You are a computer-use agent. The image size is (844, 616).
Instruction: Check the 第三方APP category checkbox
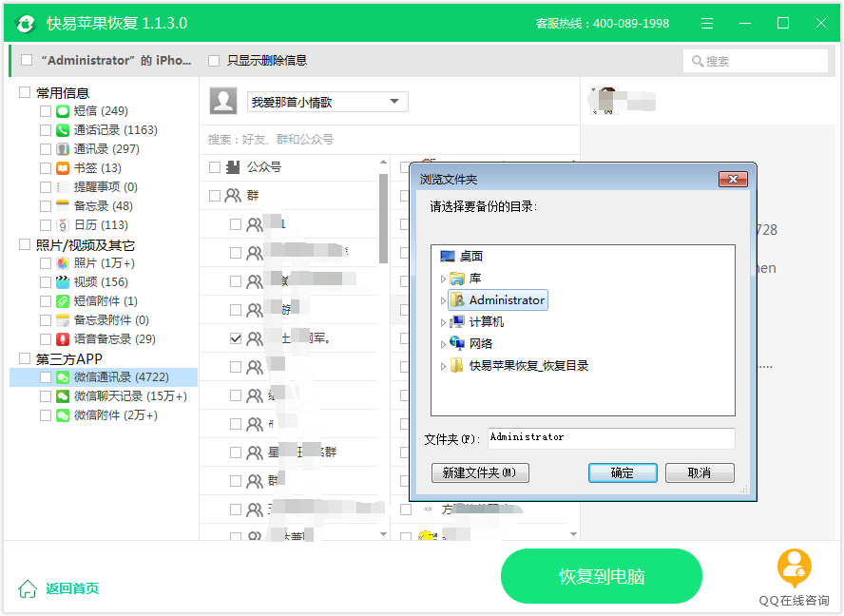click(25, 358)
